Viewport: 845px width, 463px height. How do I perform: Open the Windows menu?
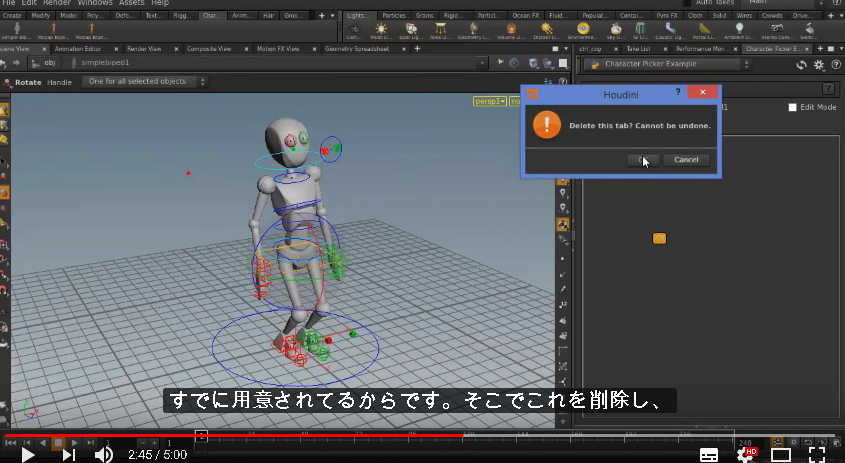point(95,3)
